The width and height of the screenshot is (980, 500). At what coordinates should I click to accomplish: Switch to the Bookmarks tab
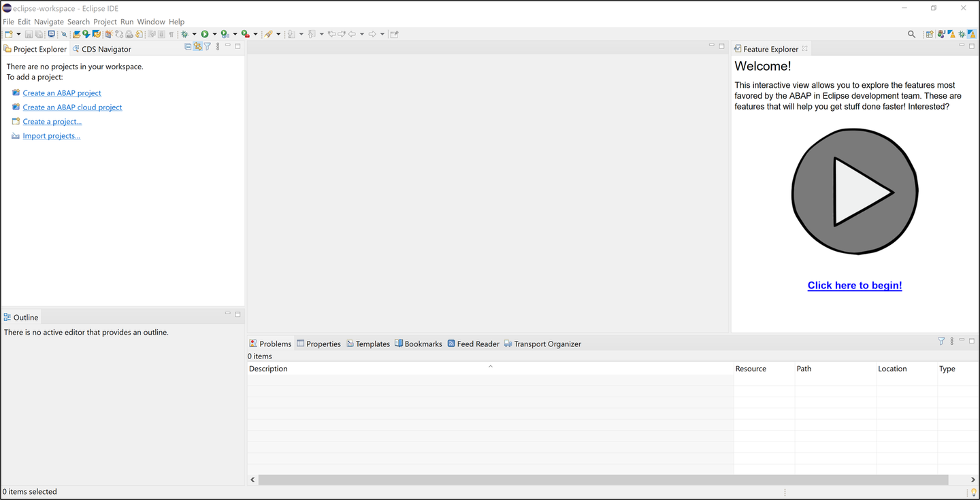[419, 344]
